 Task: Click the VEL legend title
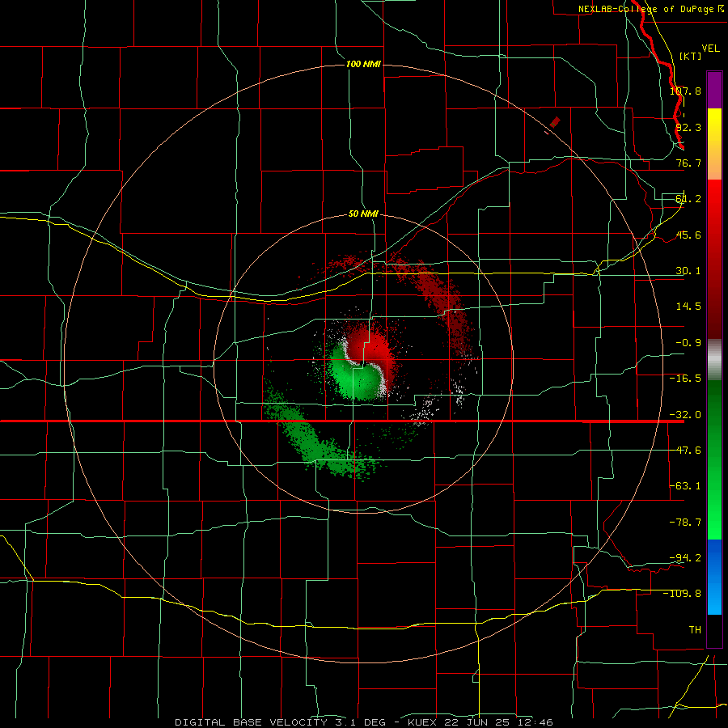[710, 49]
